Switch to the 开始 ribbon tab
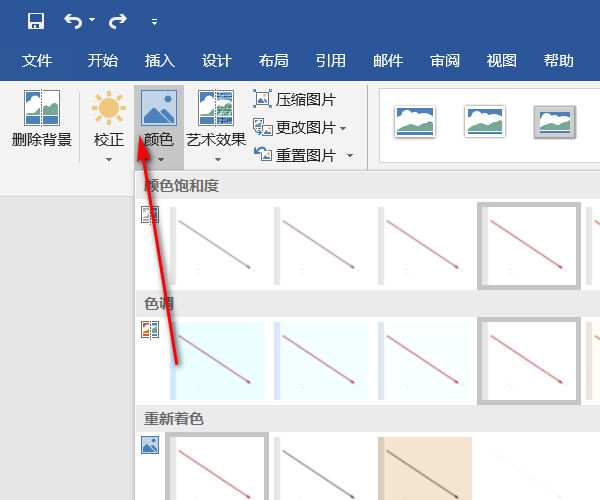 (x=103, y=60)
